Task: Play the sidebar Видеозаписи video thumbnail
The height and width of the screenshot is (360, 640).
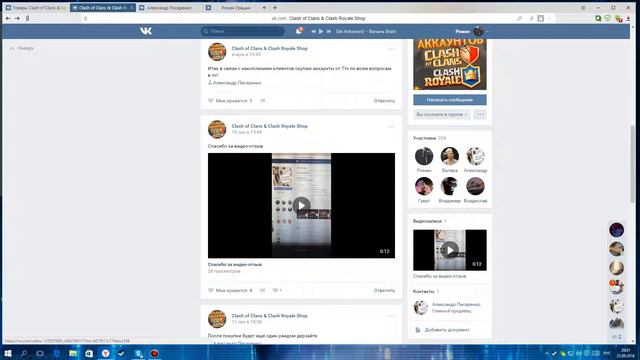Action: (x=449, y=250)
